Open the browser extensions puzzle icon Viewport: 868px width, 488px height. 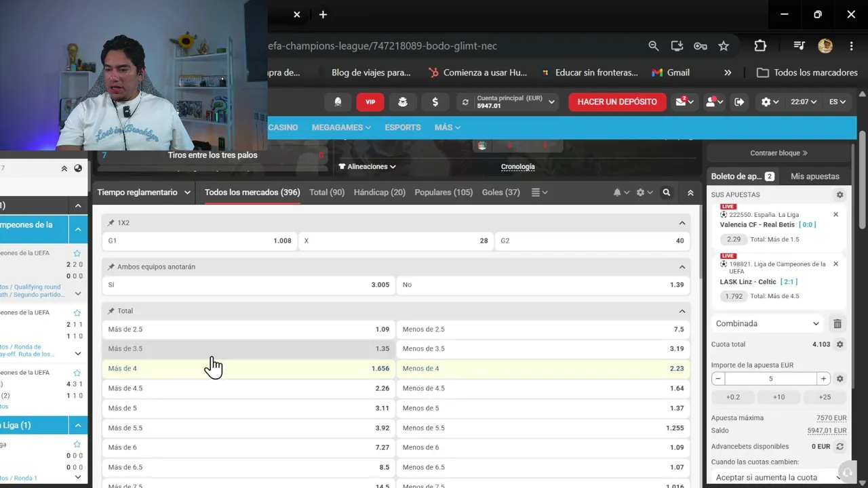[760, 46]
